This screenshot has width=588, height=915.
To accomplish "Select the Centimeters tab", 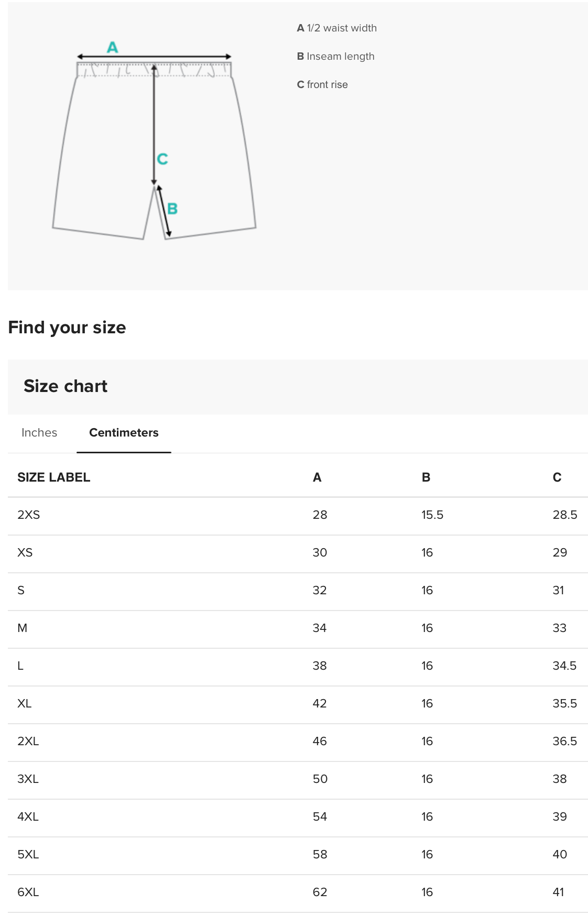I will click(124, 433).
